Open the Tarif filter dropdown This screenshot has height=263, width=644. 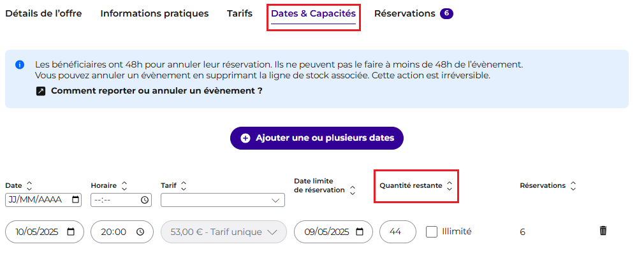[223, 200]
